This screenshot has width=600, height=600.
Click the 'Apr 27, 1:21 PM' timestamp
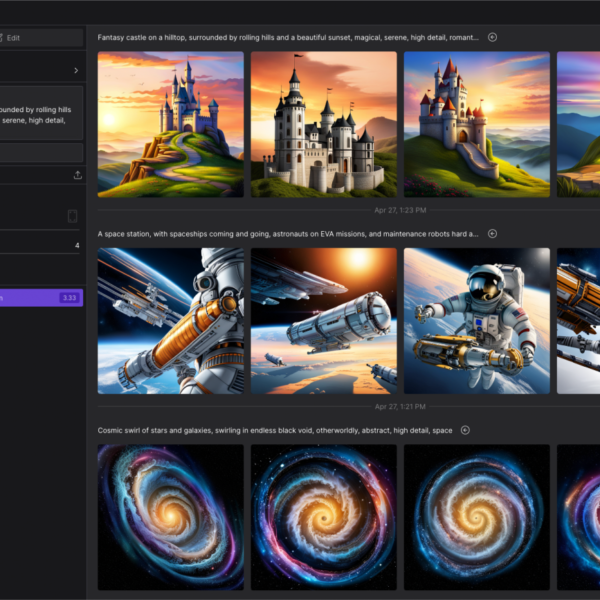click(x=400, y=406)
